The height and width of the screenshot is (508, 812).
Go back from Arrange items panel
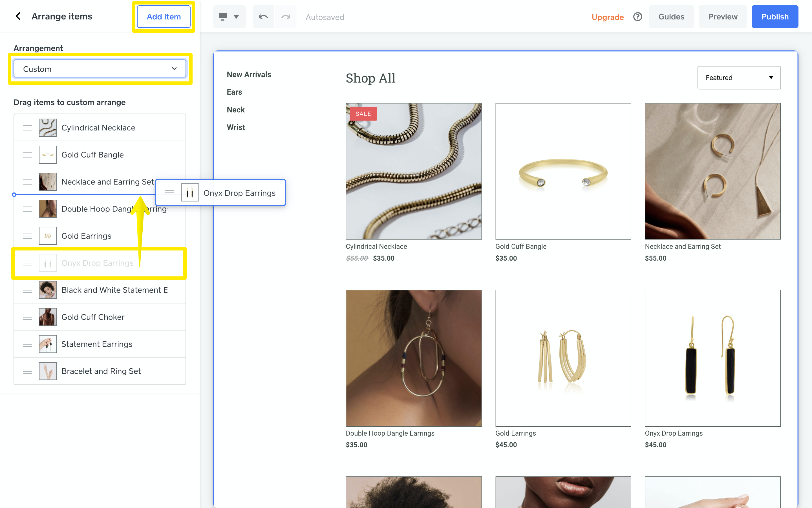[x=18, y=16]
